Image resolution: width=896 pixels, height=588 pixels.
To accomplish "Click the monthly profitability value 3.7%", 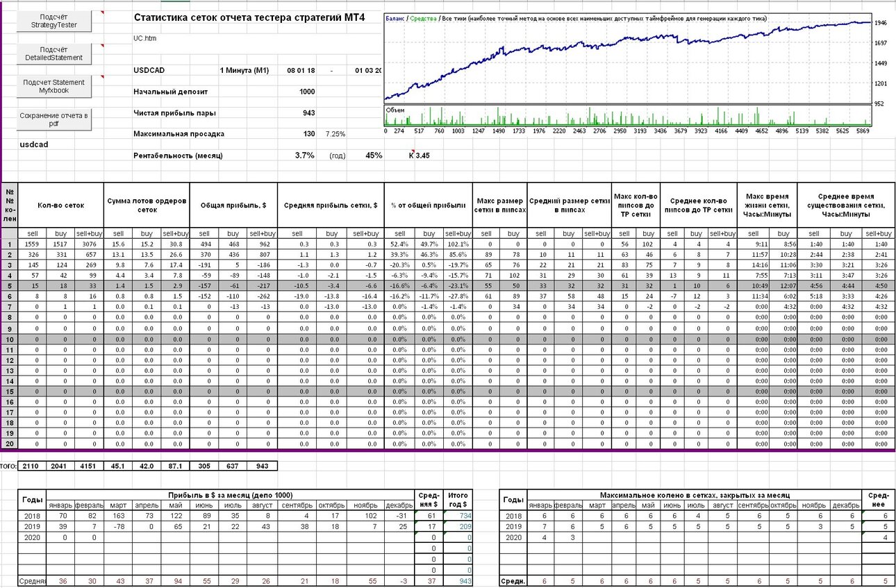I will tap(304, 156).
